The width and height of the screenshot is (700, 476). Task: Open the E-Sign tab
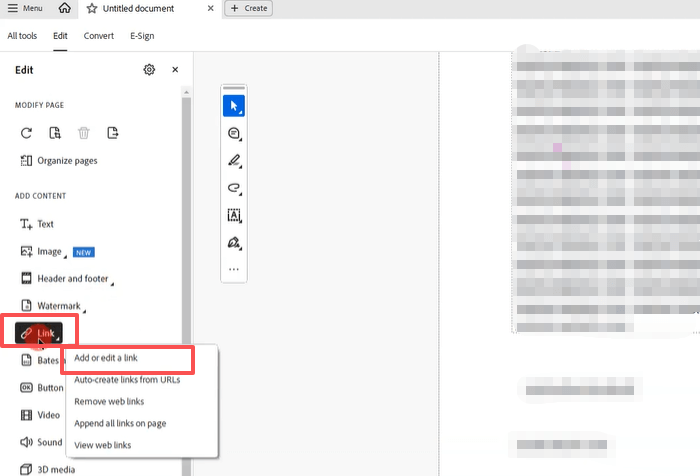pyautogui.click(x=142, y=36)
